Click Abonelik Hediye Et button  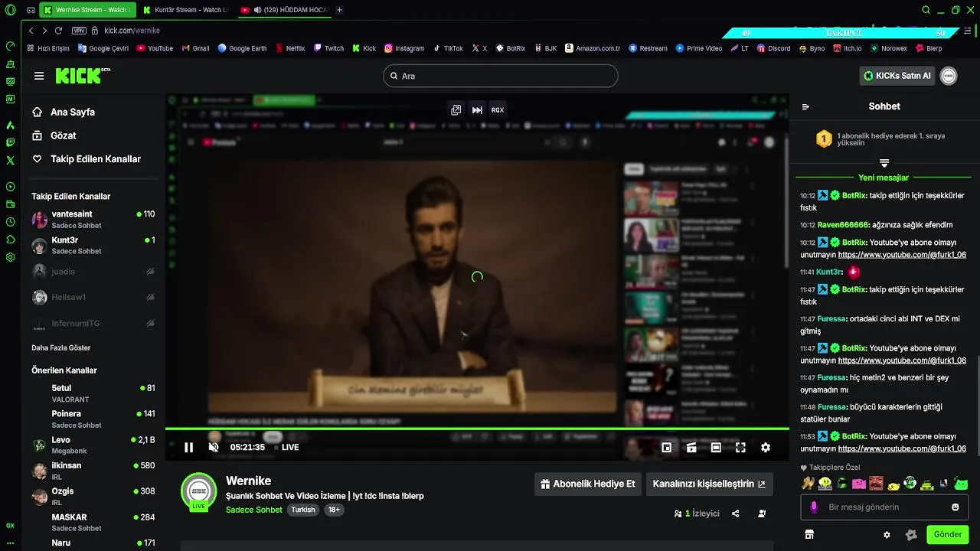click(x=587, y=484)
